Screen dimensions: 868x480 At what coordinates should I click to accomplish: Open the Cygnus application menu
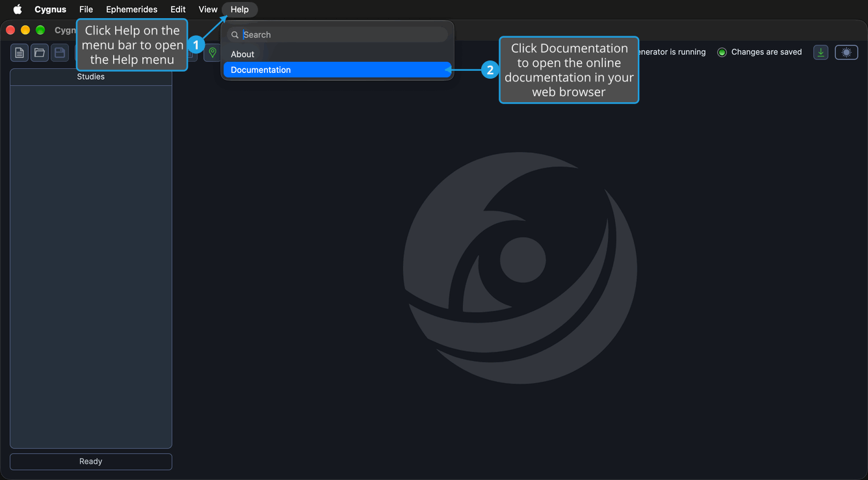click(x=51, y=10)
